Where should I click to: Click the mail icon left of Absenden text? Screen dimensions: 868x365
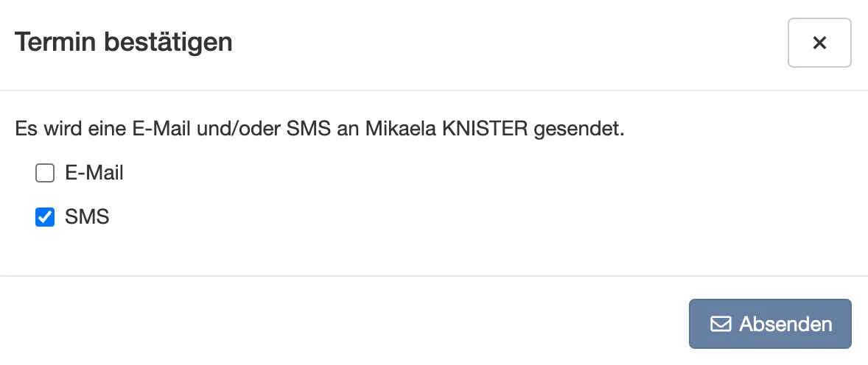click(x=721, y=324)
